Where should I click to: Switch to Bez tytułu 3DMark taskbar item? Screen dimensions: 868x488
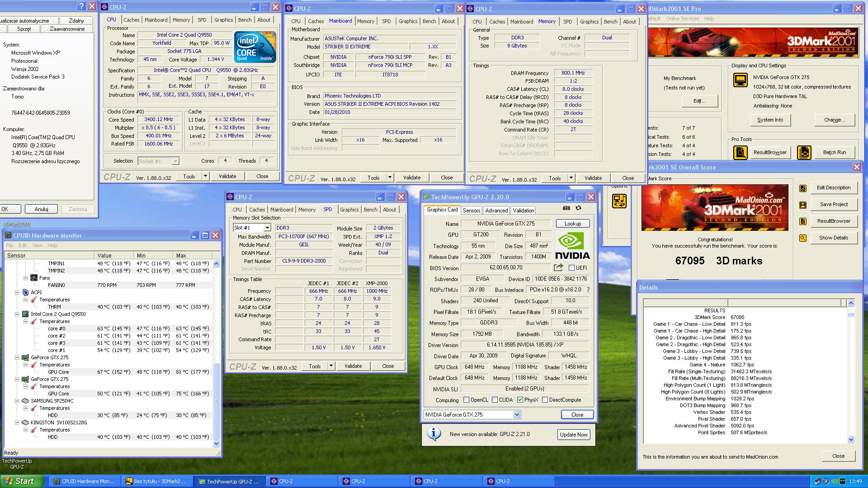click(x=156, y=481)
